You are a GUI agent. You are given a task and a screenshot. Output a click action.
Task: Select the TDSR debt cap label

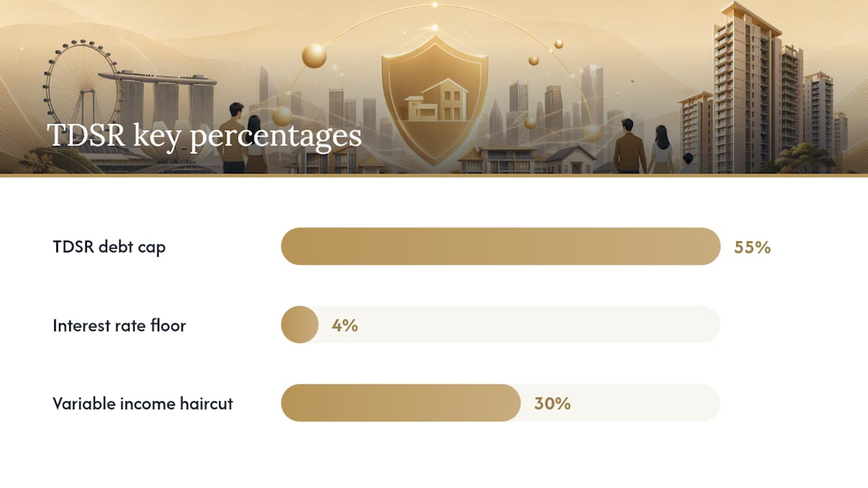pos(109,247)
